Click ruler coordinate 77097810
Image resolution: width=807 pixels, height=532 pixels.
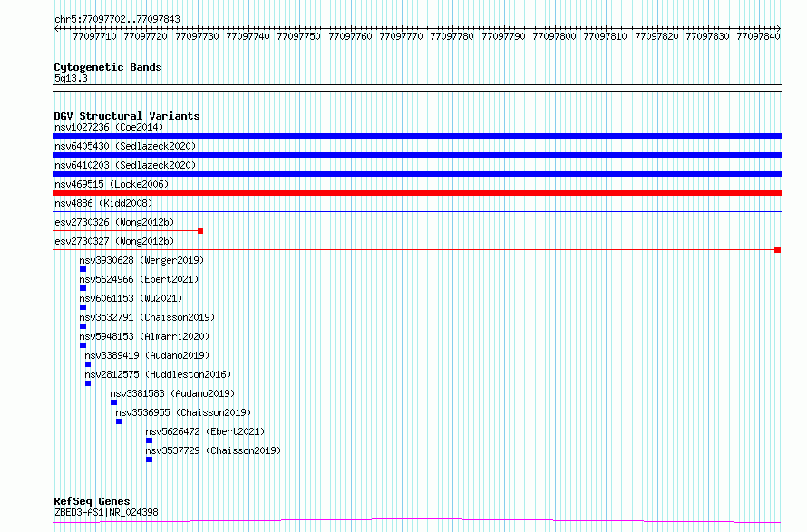click(x=606, y=36)
